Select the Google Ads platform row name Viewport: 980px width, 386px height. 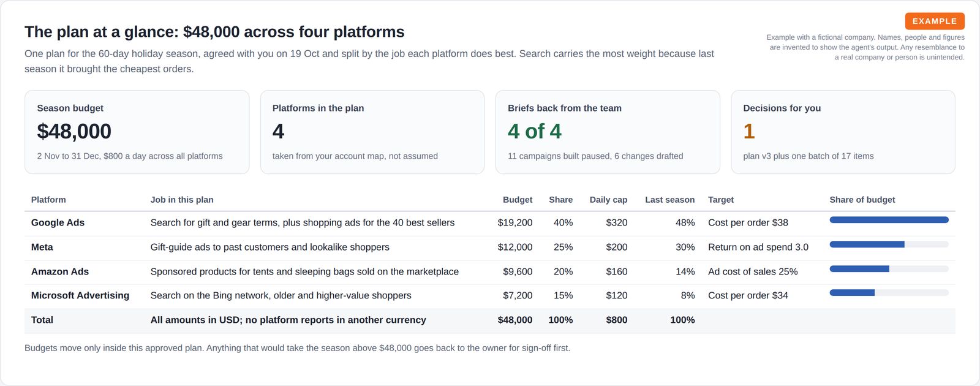coord(58,222)
